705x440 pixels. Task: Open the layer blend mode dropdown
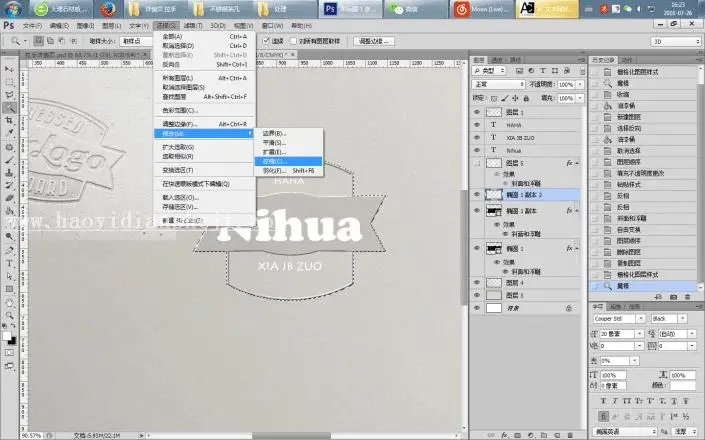pyautogui.click(x=498, y=84)
